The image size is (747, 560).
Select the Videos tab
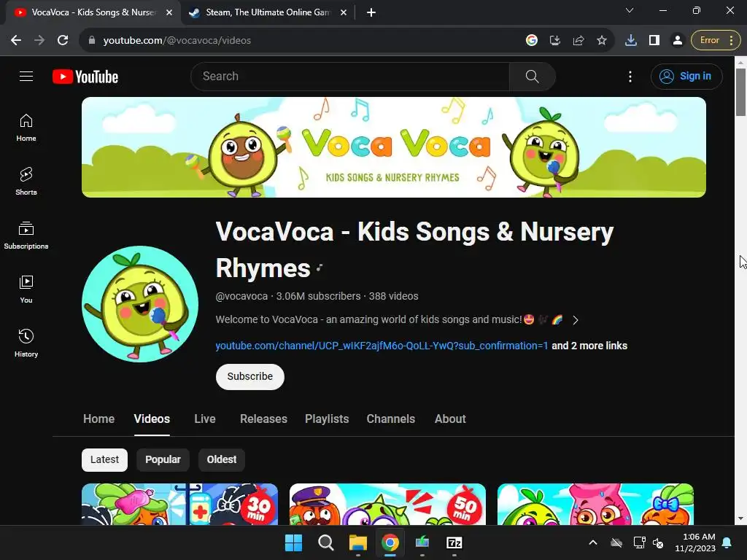pos(152,419)
